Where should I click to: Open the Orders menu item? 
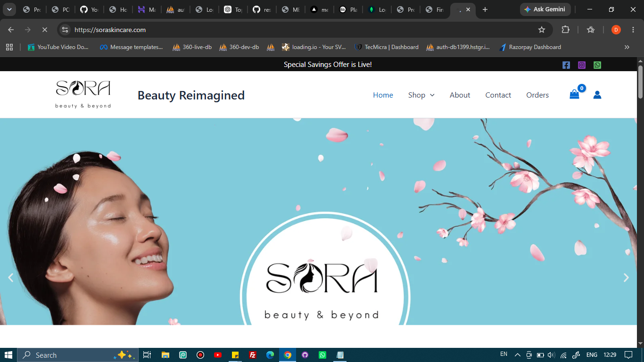point(537,95)
